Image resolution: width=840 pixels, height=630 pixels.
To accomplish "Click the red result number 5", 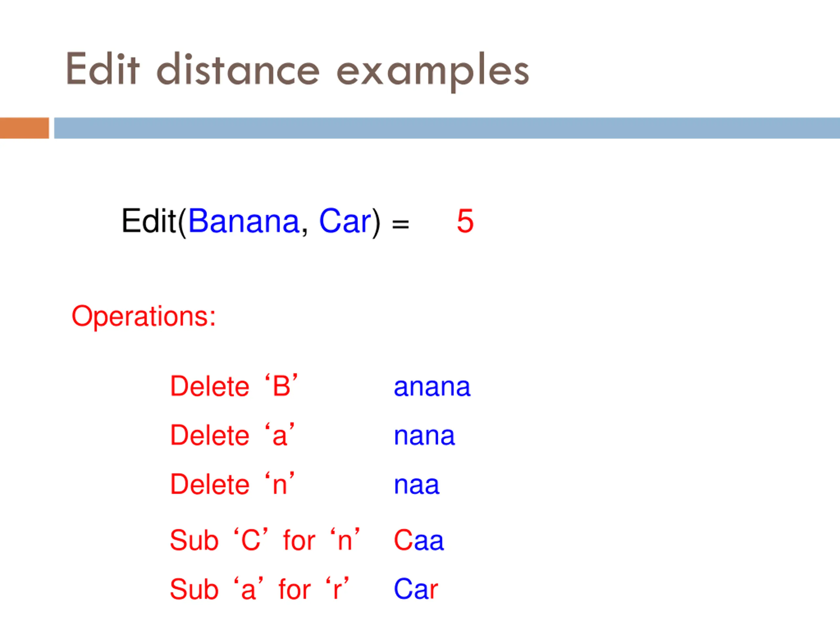I will point(465,221).
